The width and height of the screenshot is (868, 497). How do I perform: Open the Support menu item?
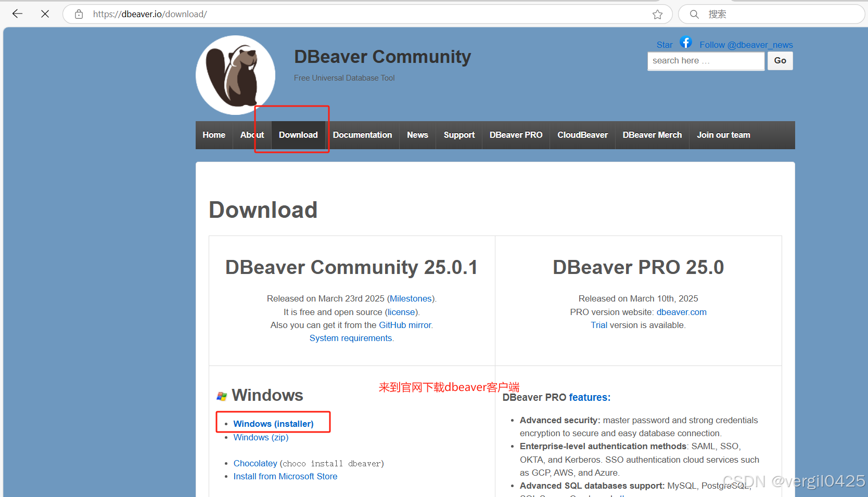[x=459, y=135]
